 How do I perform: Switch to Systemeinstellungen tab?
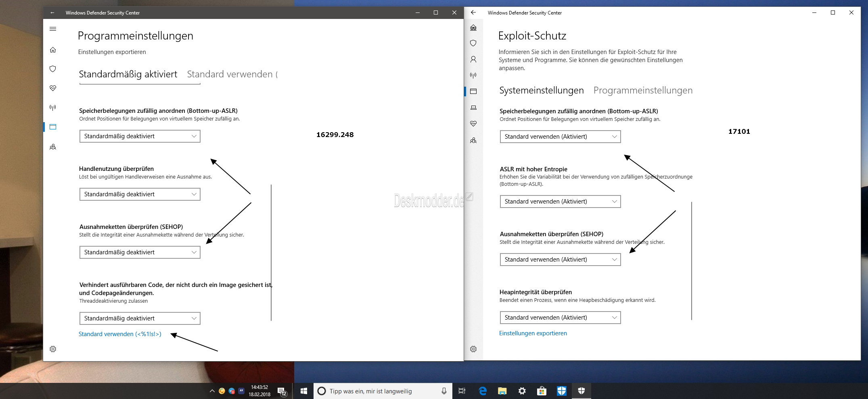[542, 90]
